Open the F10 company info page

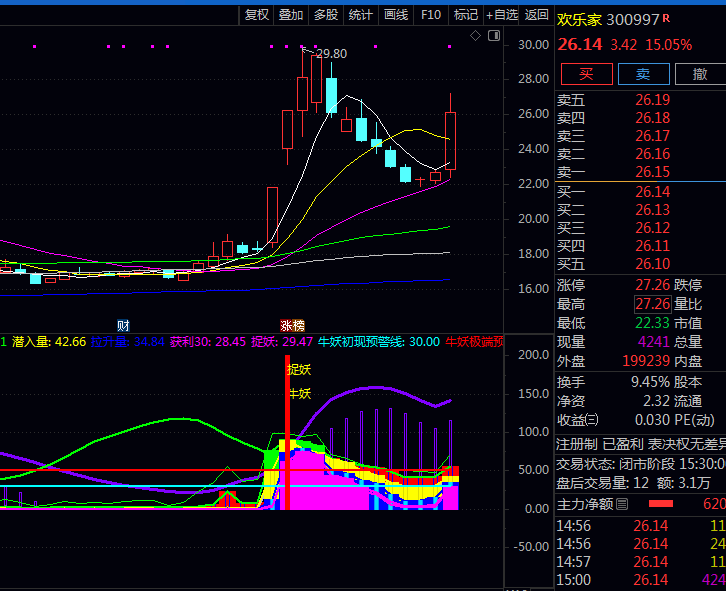(x=431, y=14)
